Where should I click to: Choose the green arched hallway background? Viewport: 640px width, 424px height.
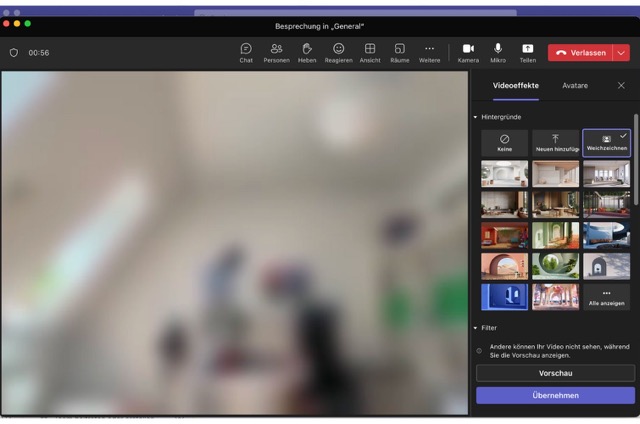click(556, 235)
